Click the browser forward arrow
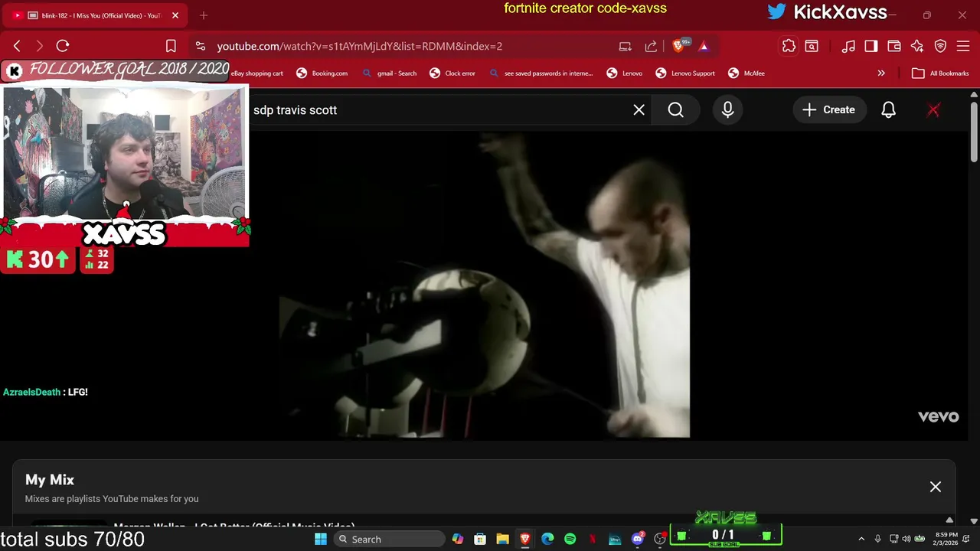Screen dimensions: 980x551 [x=40, y=46]
